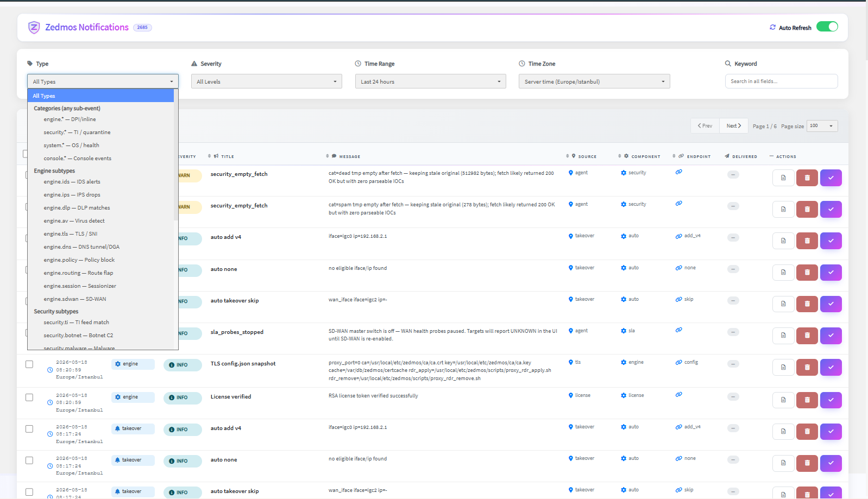View details of the cat=dead security_empty_fetch notification
This screenshot has width=868, height=499.
[783, 178]
